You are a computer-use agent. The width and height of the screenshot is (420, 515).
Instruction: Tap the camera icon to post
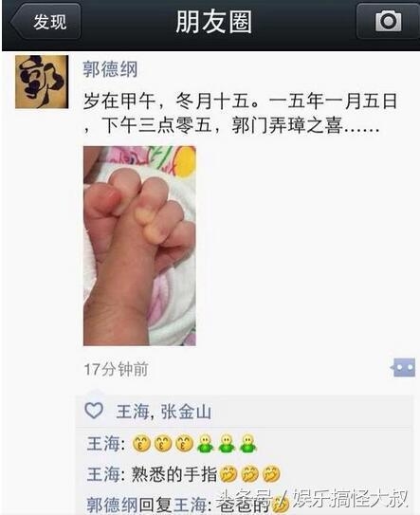pyautogui.click(x=388, y=22)
